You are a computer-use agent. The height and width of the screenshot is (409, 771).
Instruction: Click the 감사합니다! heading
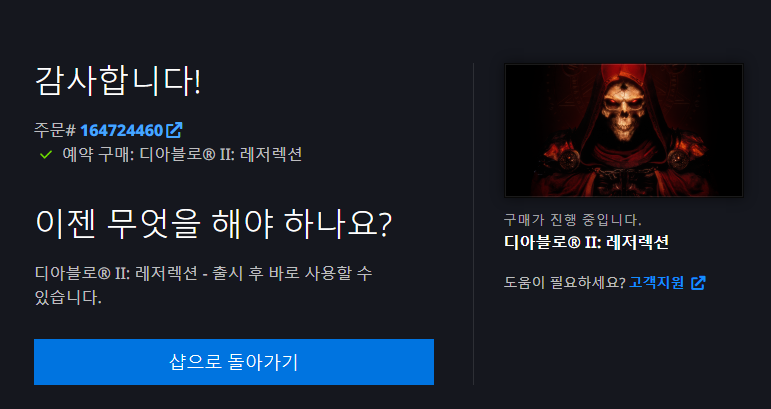(x=118, y=81)
